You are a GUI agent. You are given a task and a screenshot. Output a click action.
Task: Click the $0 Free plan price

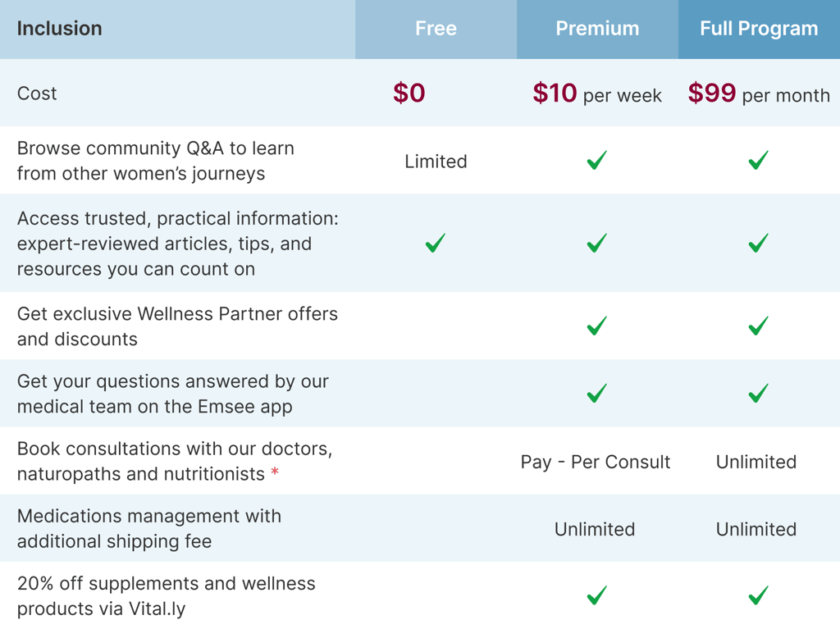point(409,93)
